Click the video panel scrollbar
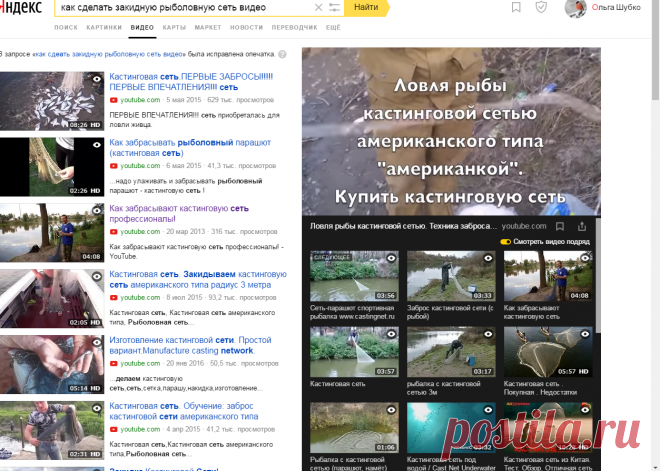The height and width of the screenshot is (471, 660). [598, 276]
